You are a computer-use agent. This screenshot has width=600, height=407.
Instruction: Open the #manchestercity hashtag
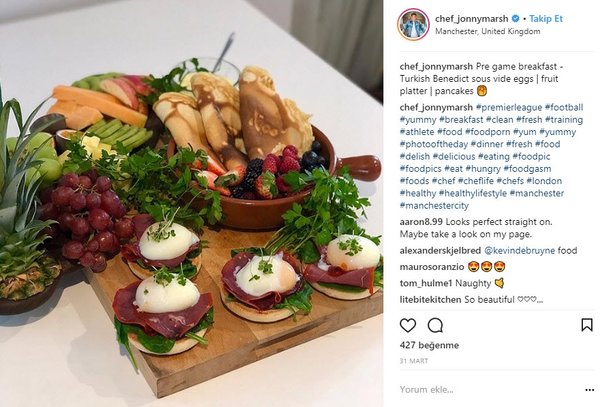click(434, 205)
